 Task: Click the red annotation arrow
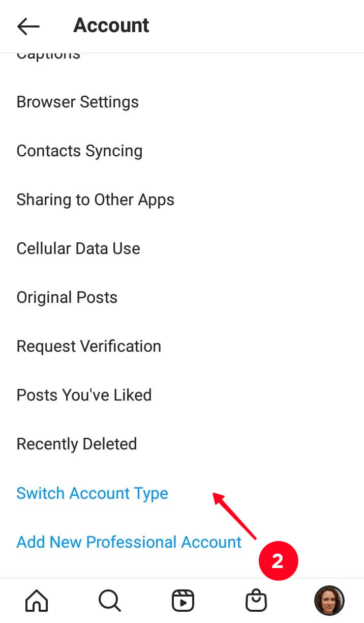(235, 516)
